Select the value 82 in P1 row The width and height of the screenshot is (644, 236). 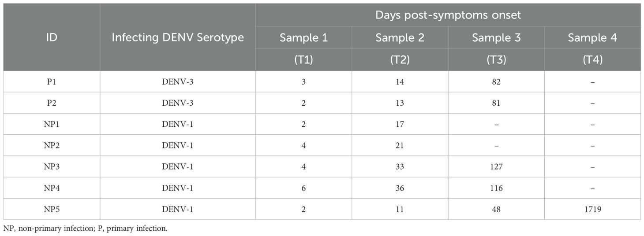tap(496, 82)
